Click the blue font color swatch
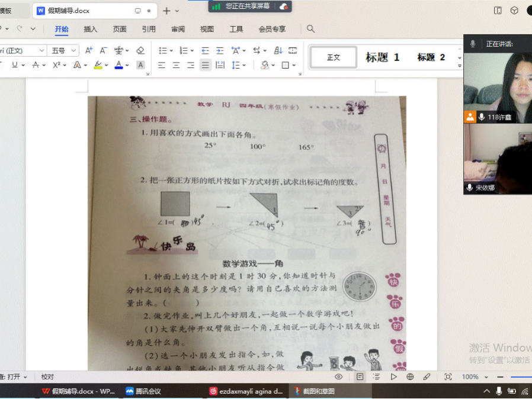 coord(118,65)
